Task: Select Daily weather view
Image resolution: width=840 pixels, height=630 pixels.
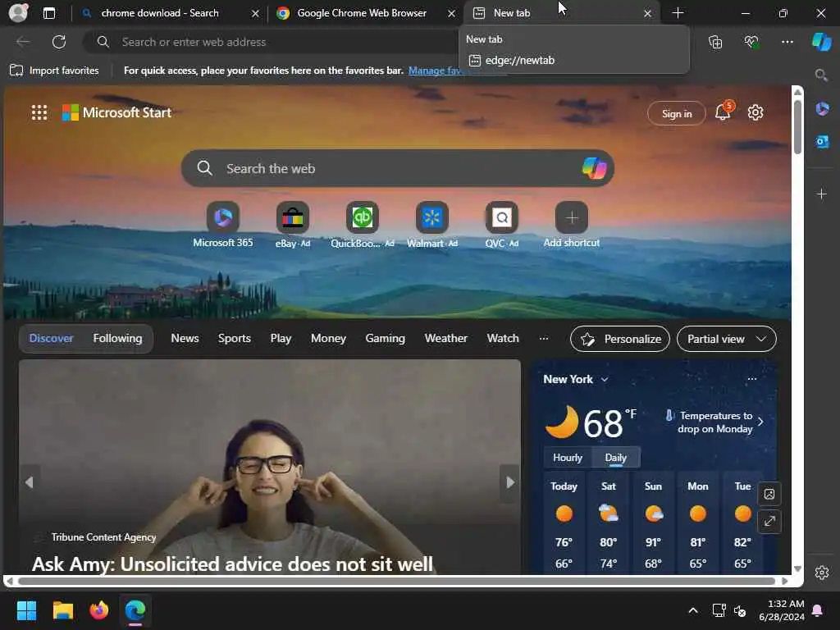Action: pyautogui.click(x=615, y=458)
